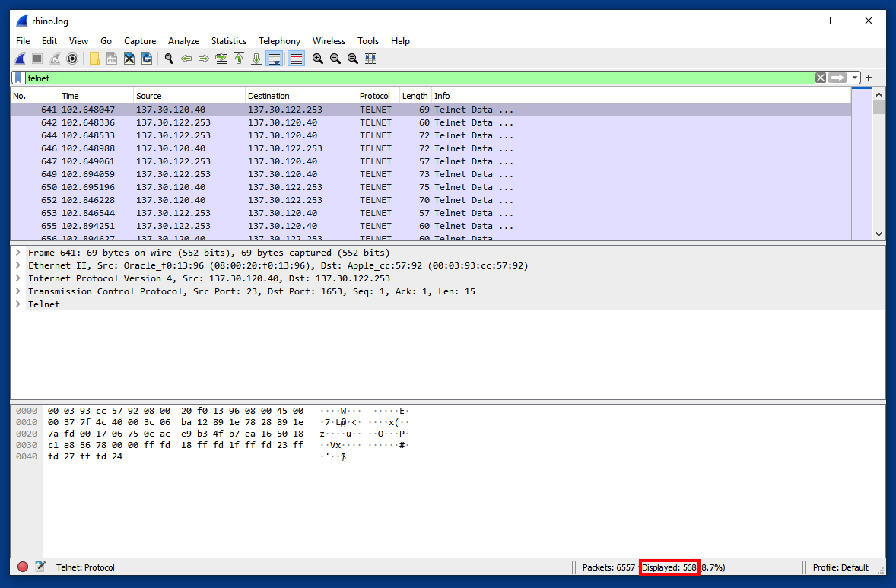Expand Transmission Control Protocol details
This screenshot has height=588, width=896.
tap(17, 291)
